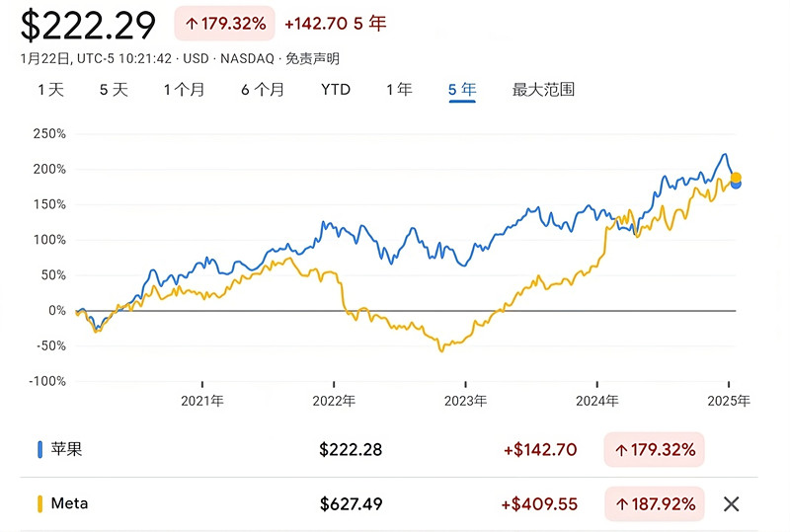Switch to the 1个月 range tab
Screen dimensions: 790x532
click(184, 90)
